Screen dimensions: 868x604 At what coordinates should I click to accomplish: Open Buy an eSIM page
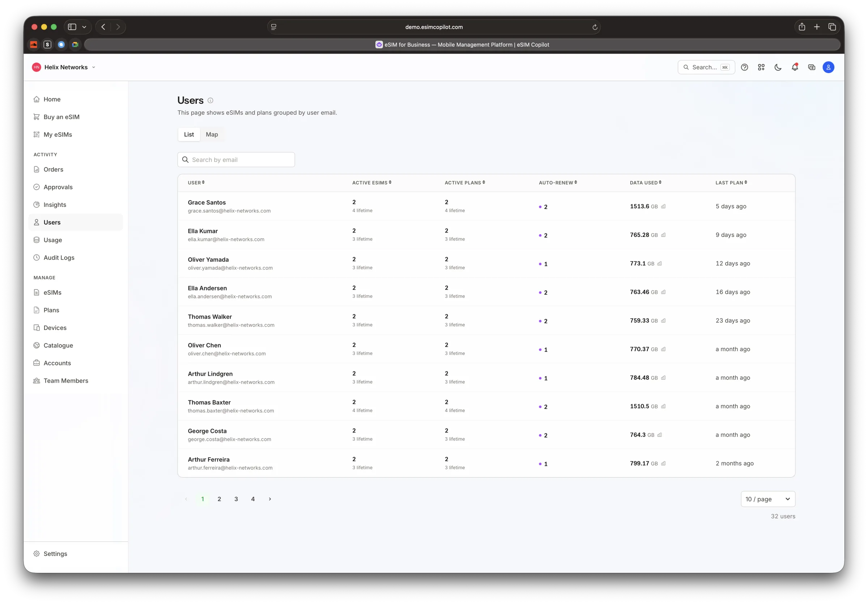tap(76, 117)
